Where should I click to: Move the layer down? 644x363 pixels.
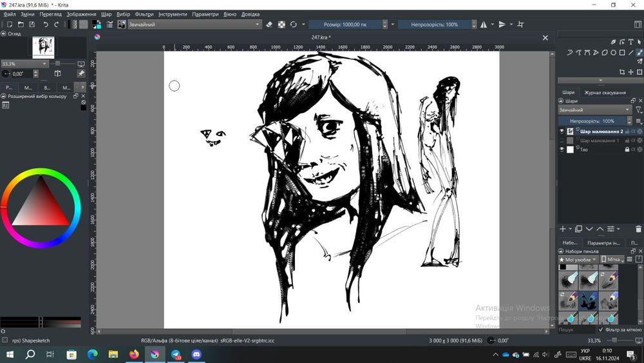[589, 229]
